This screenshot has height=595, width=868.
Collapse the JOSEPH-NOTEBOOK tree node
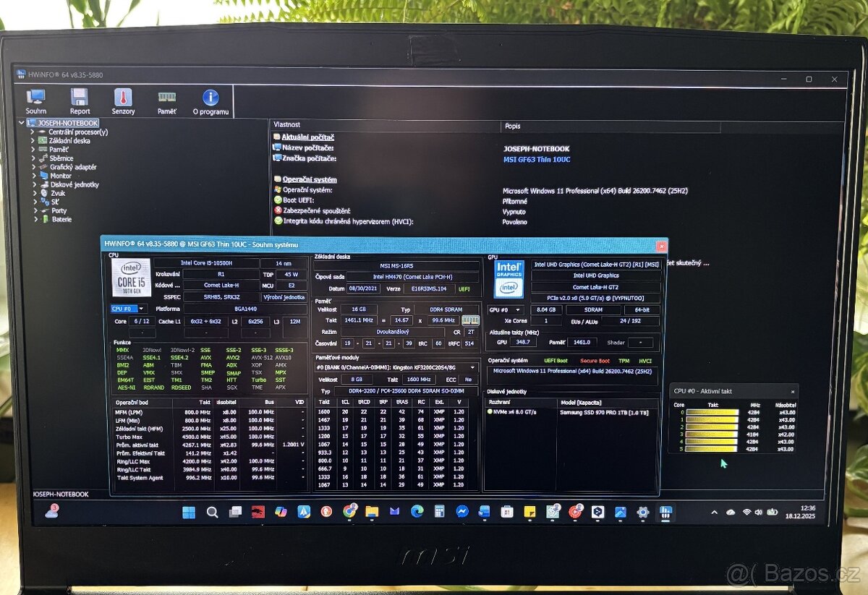[22, 124]
